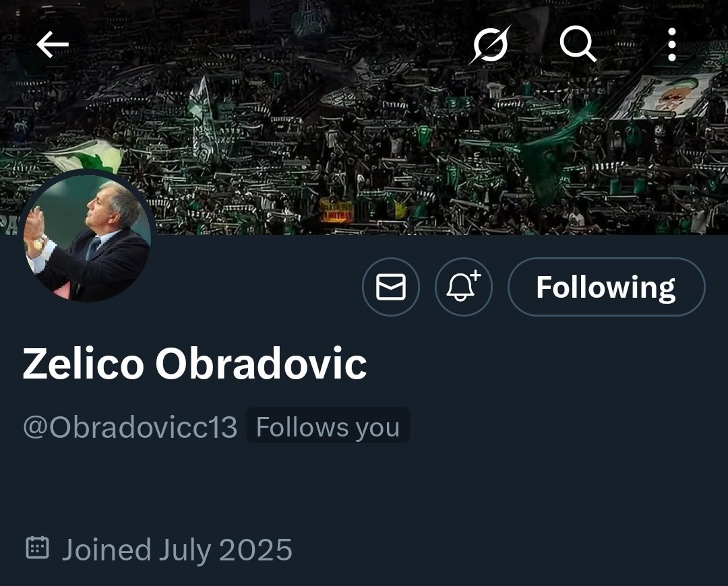Tap the Joined July 2025 text
This screenshot has height=586, width=728.
[x=177, y=550]
